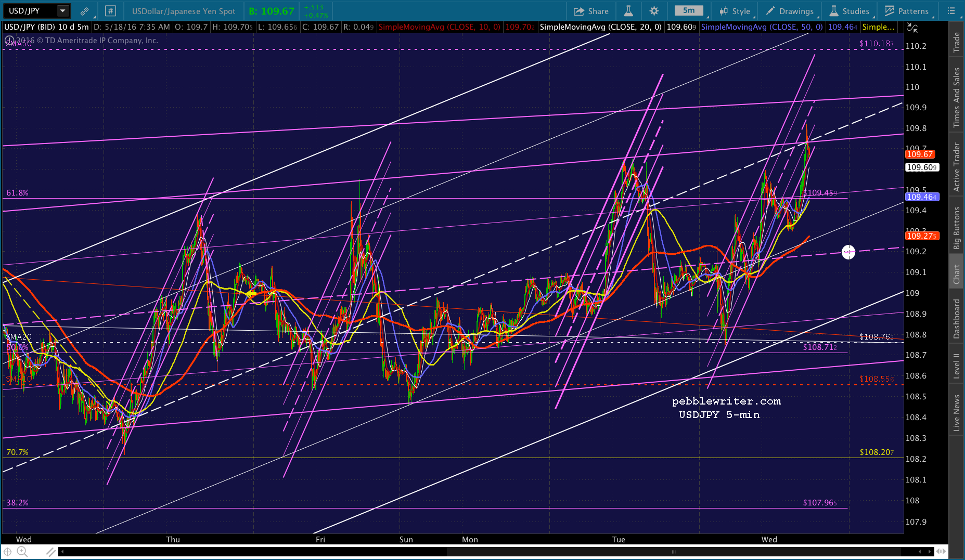Click the hamburger list menu icon at top right
Viewport: 965px width, 560px height.
click(x=951, y=11)
